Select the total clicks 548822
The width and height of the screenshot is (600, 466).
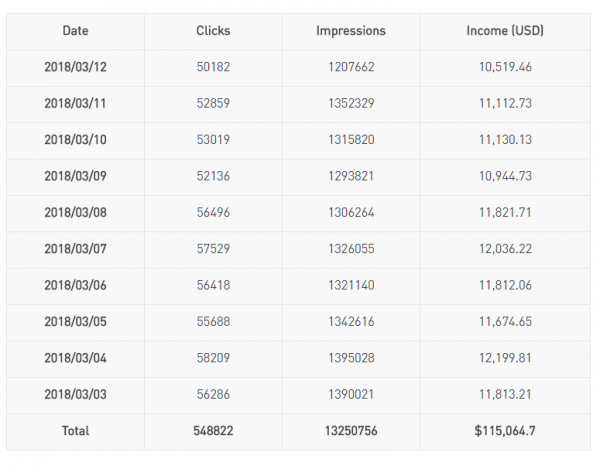click(213, 431)
